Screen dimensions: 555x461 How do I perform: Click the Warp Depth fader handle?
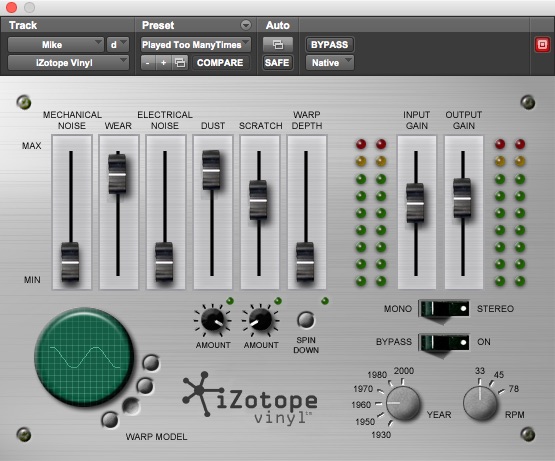click(x=305, y=262)
